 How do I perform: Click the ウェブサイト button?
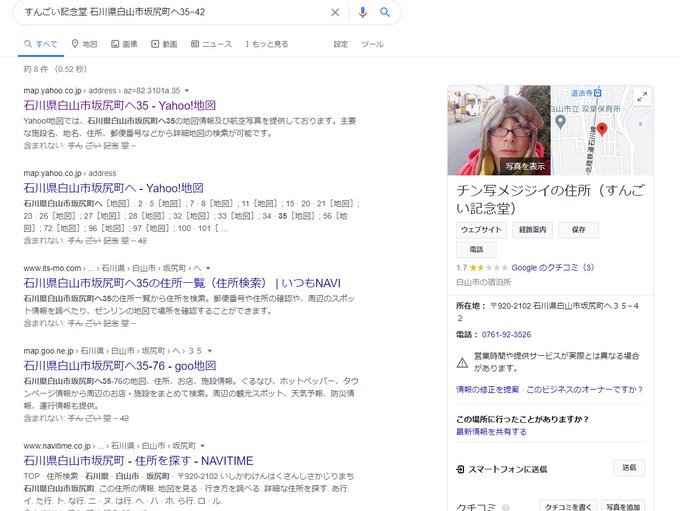coord(481,230)
